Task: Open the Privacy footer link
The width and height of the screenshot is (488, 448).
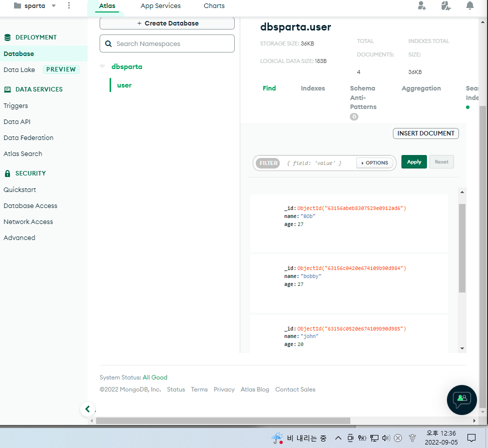Action: 224,389
